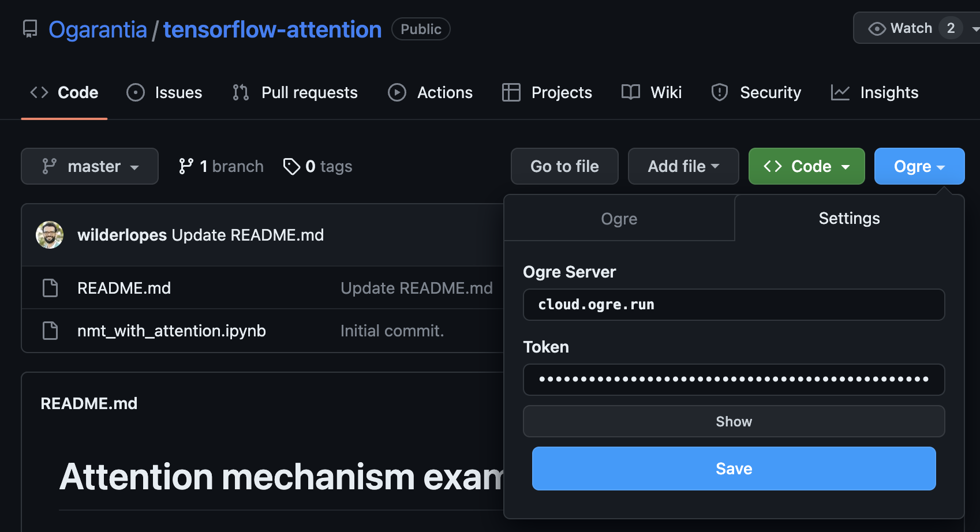Viewport: 980px width, 532px height.
Task: Click the Actions play-circle icon
Action: click(397, 92)
